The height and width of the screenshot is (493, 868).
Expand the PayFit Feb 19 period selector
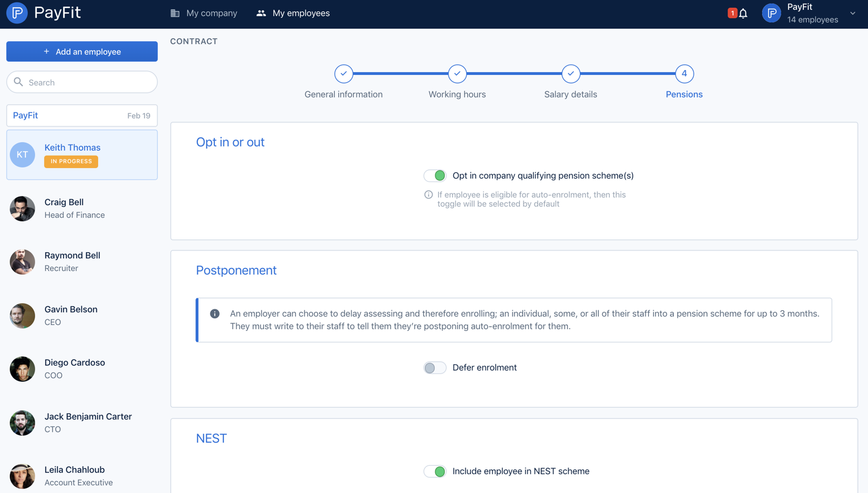pyautogui.click(x=82, y=116)
